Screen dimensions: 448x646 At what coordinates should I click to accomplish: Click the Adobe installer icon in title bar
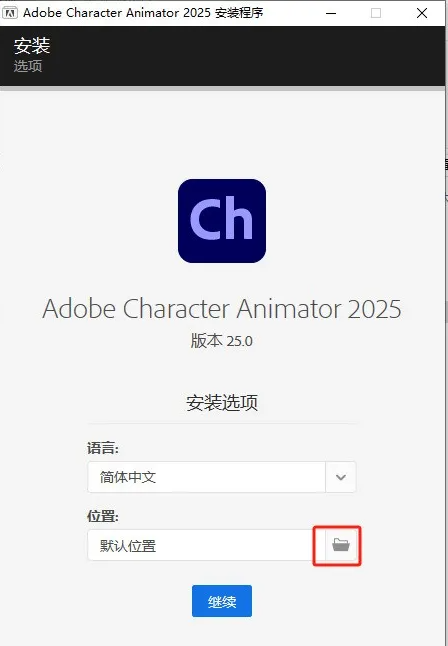[10, 13]
